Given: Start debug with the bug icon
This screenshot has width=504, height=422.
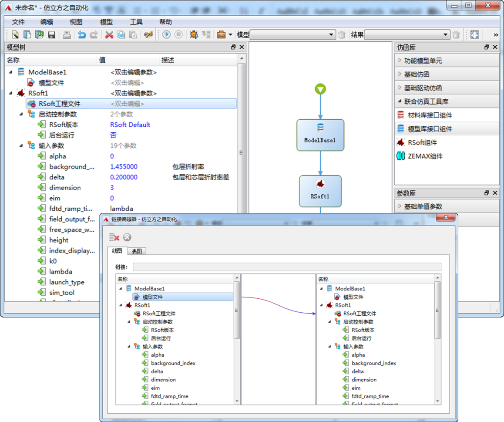Looking at the screenshot, I should (194, 34).
